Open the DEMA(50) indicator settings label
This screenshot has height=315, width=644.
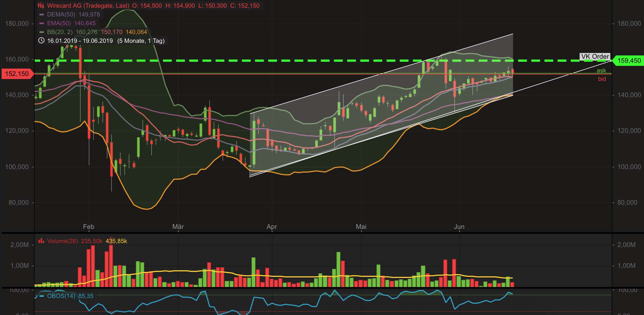[x=61, y=15]
